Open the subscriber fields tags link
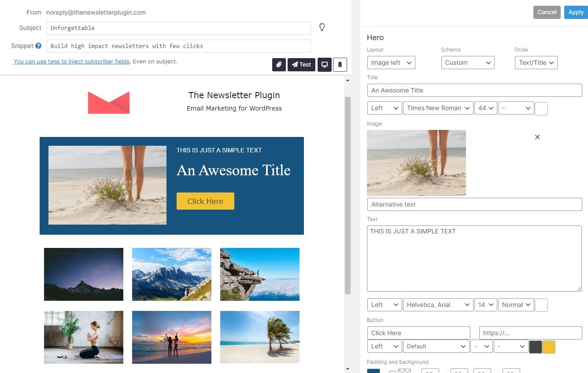 click(72, 62)
